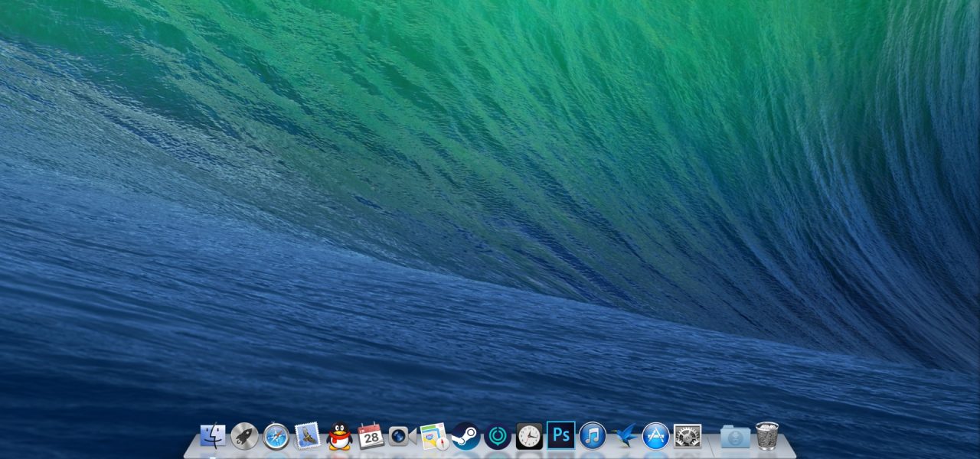Open the analog clock app icon

coord(529,436)
